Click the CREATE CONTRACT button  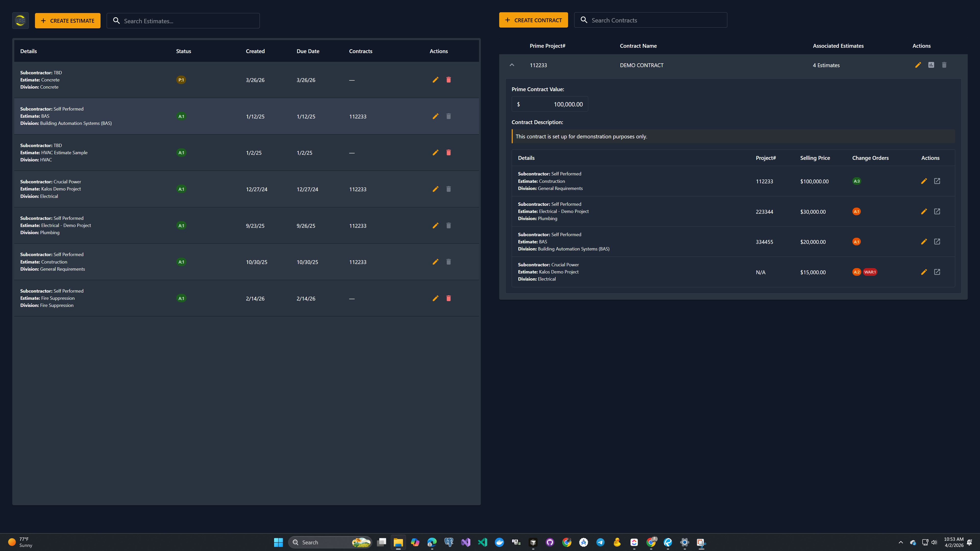pyautogui.click(x=533, y=20)
